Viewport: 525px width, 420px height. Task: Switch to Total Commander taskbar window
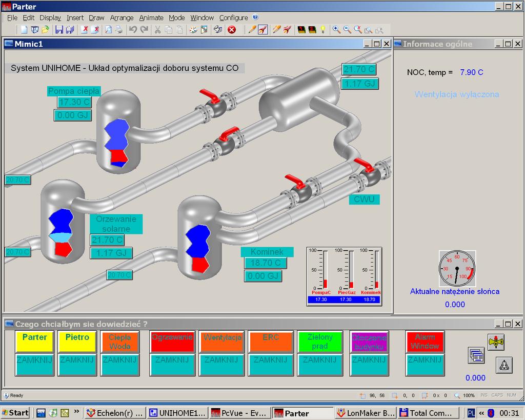(x=428, y=413)
